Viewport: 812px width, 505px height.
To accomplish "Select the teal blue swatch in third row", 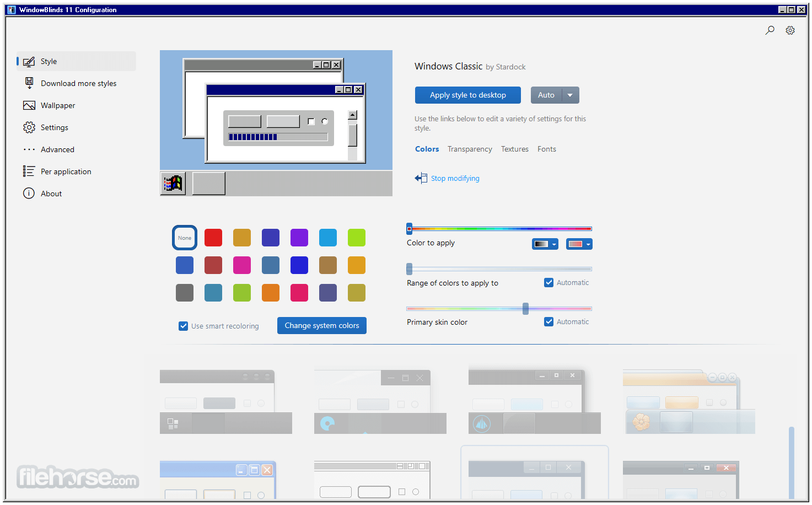I will [213, 293].
